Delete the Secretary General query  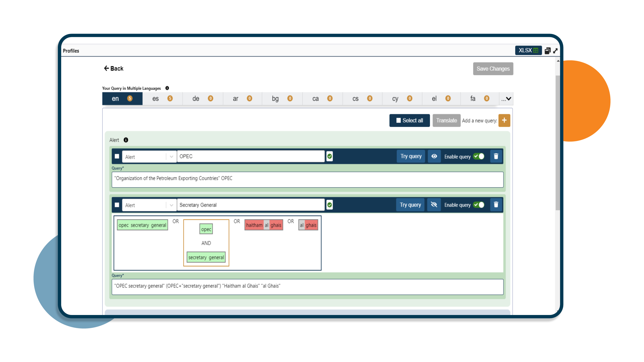coord(496,205)
